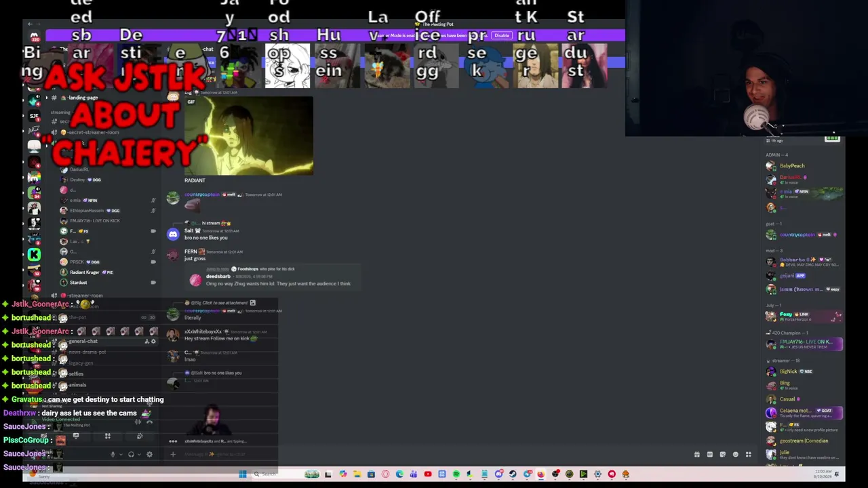The width and height of the screenshot is (868, 488).
Task: Open the GIF picker in message bar
Action: (x=709, y=454)
